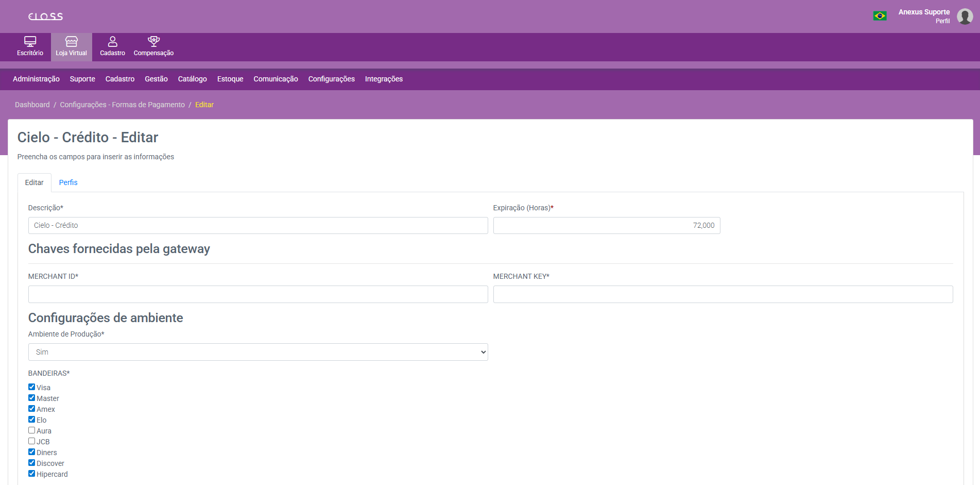The height and width of the screenshot is (485, 980).
Task: Enable the Aura card brand checkbox
Action: [x=32, y=430]
